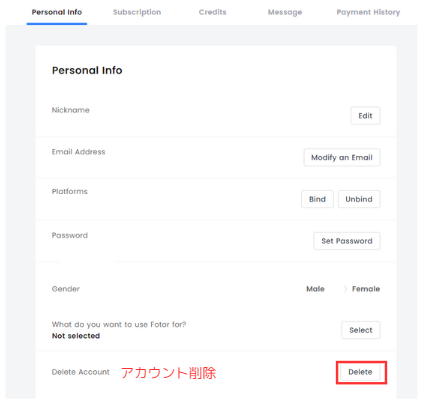
Task: Select the Personal Info tab
Action: (x=57, y=12)
